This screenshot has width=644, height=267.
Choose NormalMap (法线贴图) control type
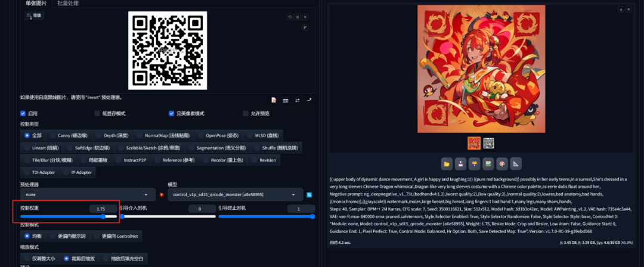click(x=163, y=135)
